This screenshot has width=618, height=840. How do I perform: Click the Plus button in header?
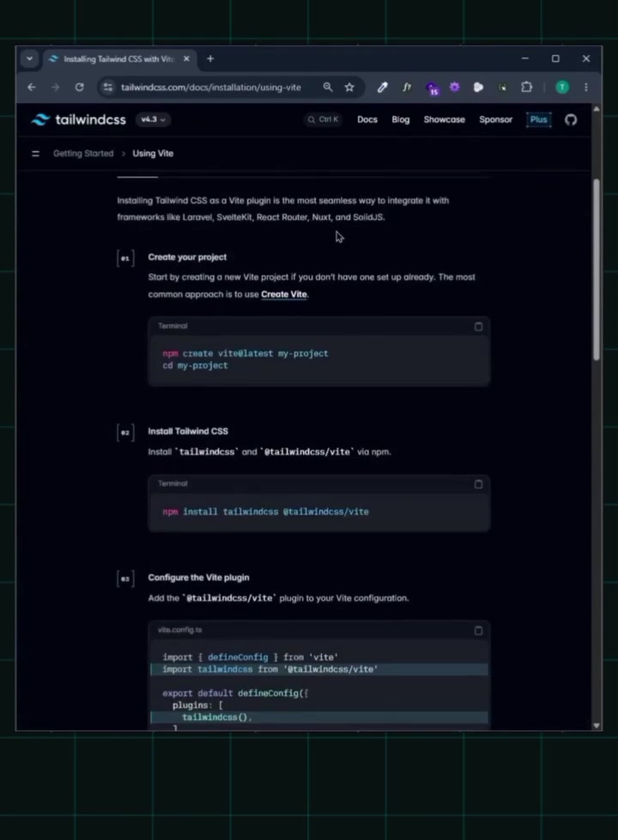(x=539, y=119)
